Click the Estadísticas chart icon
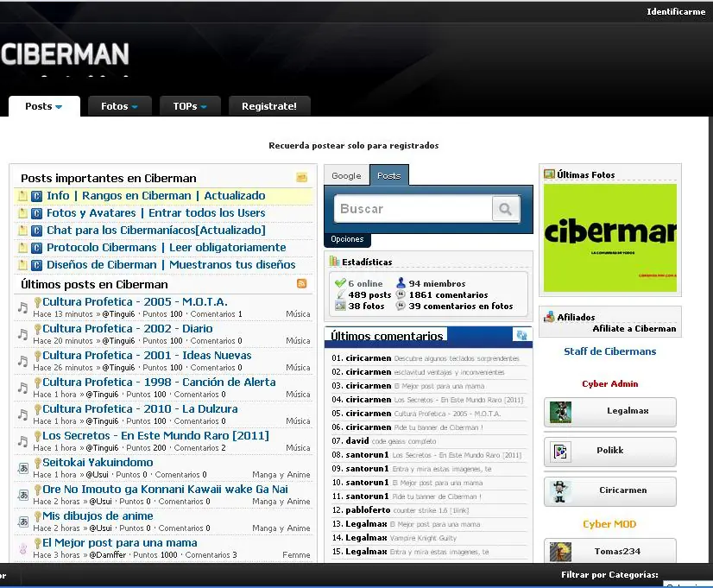 335,262
